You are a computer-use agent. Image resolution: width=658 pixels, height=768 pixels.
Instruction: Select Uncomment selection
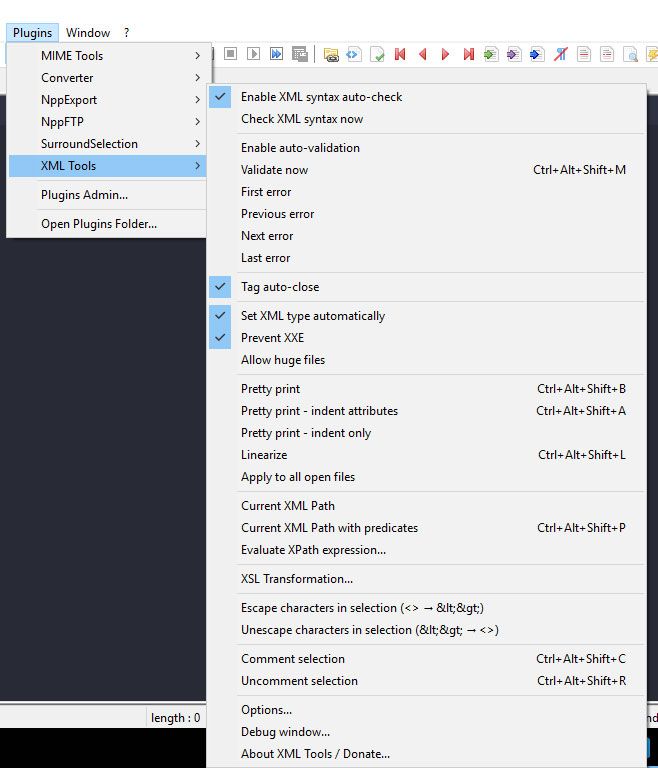tap(427, 681)
